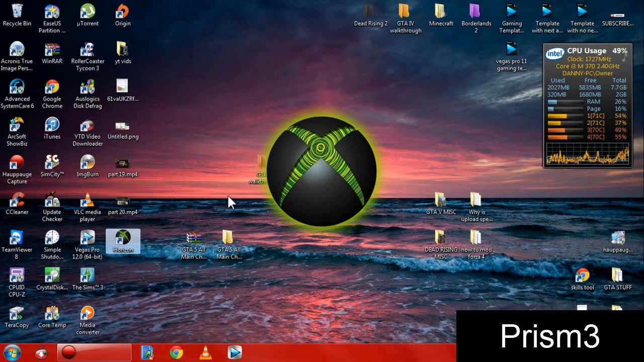Select Acronis True Image shortcut
644x362 pixels.
[17, 56]
